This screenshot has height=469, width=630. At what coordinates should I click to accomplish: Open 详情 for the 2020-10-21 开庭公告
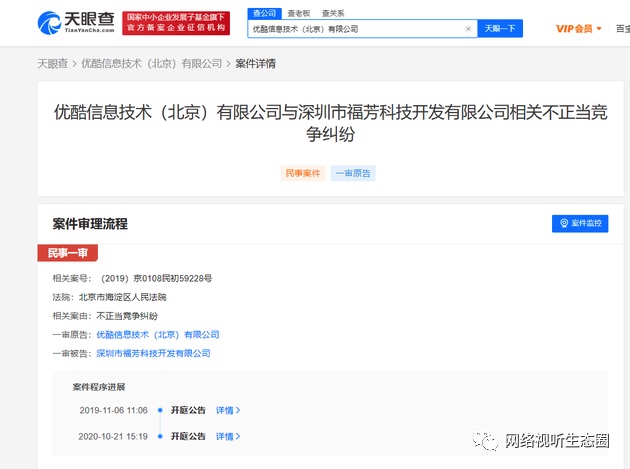[x=228, y=436]
